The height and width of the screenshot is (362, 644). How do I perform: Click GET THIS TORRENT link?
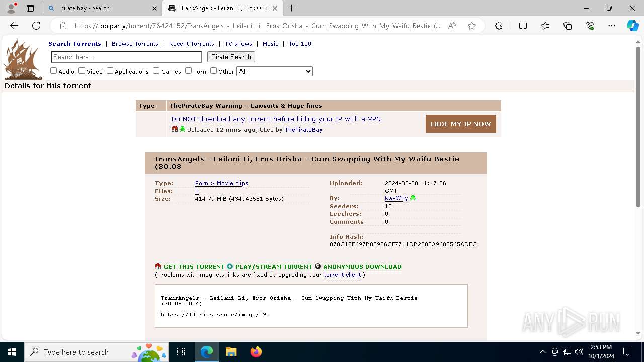click(194, 267)
